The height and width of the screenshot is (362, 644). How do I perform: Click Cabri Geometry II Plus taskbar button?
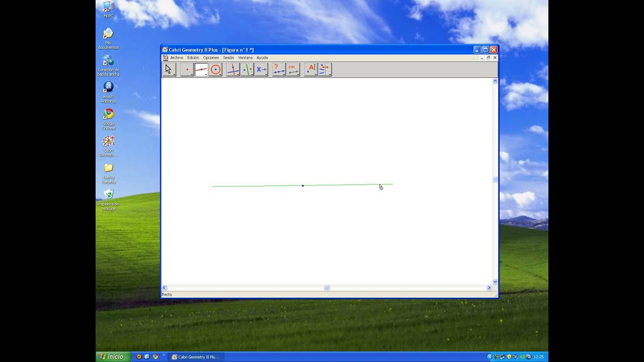(195, 356)
